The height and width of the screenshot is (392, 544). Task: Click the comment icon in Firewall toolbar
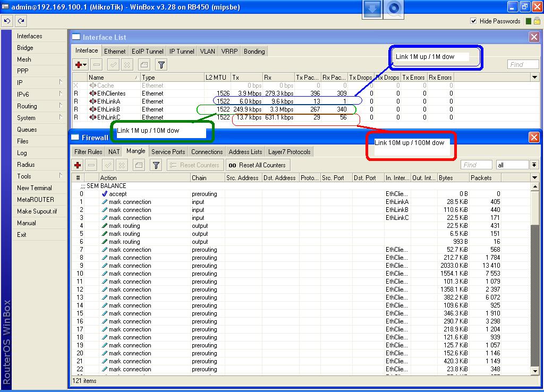point(138,165)
